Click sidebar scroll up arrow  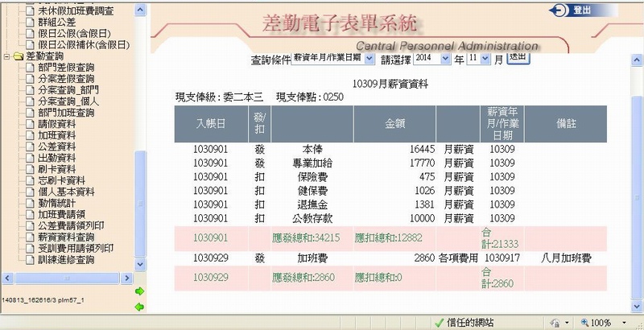click(x=140, y=10)
